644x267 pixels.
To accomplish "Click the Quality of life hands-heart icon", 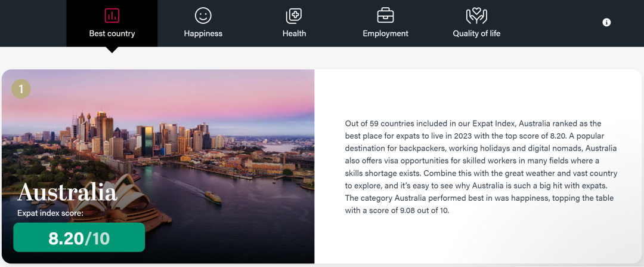I will (476, 16).
